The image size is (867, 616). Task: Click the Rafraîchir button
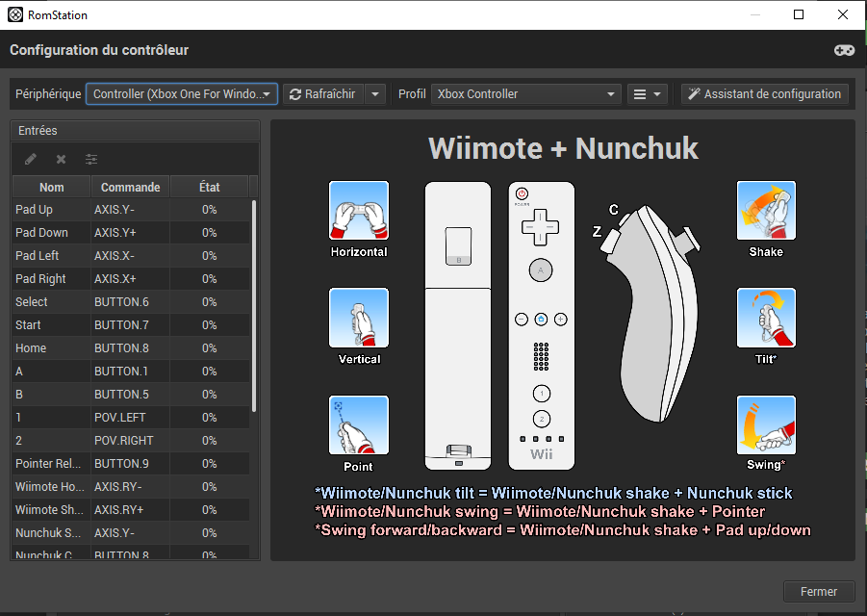click(322, 94)
